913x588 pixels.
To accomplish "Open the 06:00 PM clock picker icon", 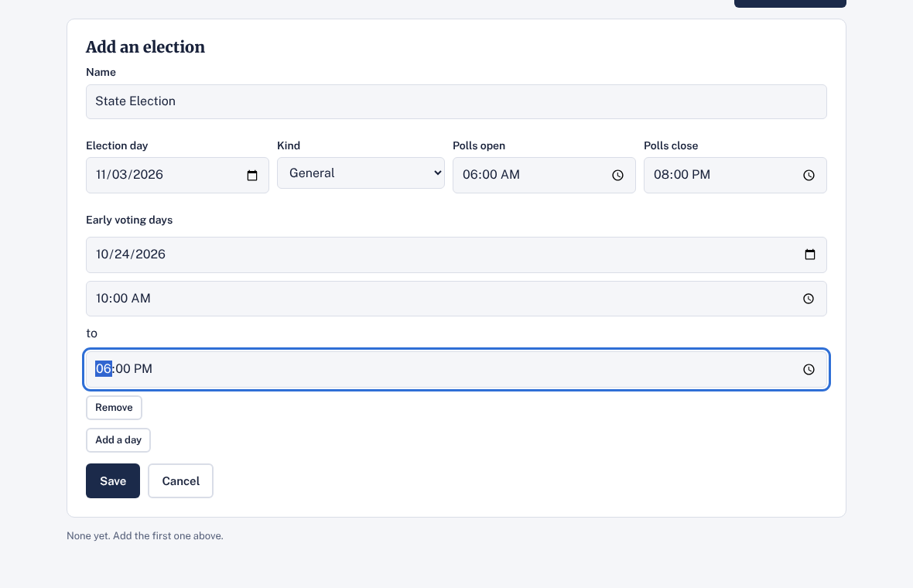I will click(809, 369).
